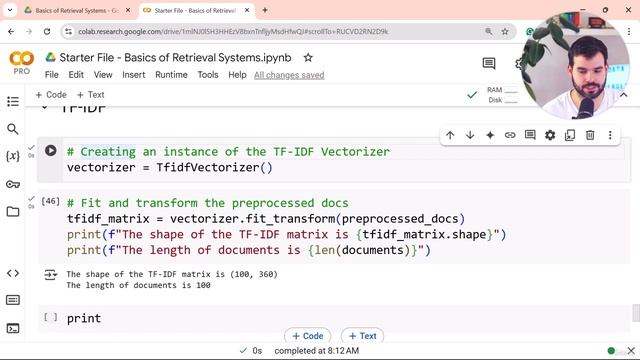Screen dimensions: 640x360
Task: Click the tfidf_matrix fit_transform code line
Action: click(266, 219)
